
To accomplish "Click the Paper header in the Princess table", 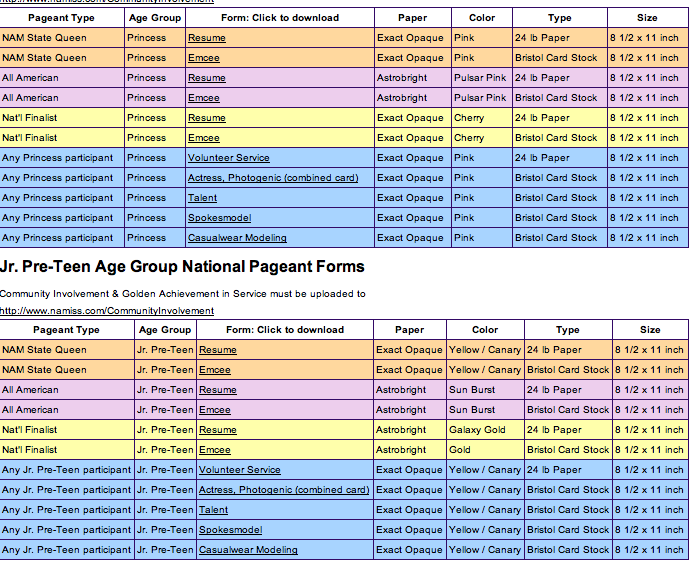I will [413, 18].
